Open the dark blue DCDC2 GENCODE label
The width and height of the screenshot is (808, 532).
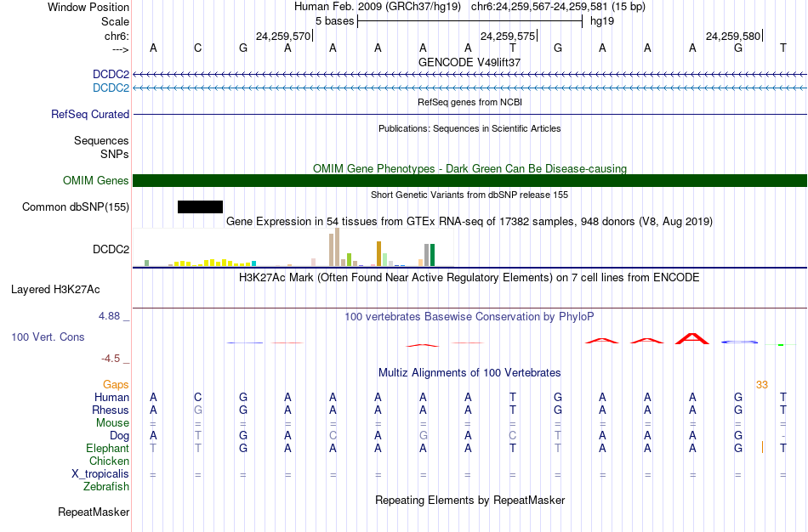[x=111, y=74]
